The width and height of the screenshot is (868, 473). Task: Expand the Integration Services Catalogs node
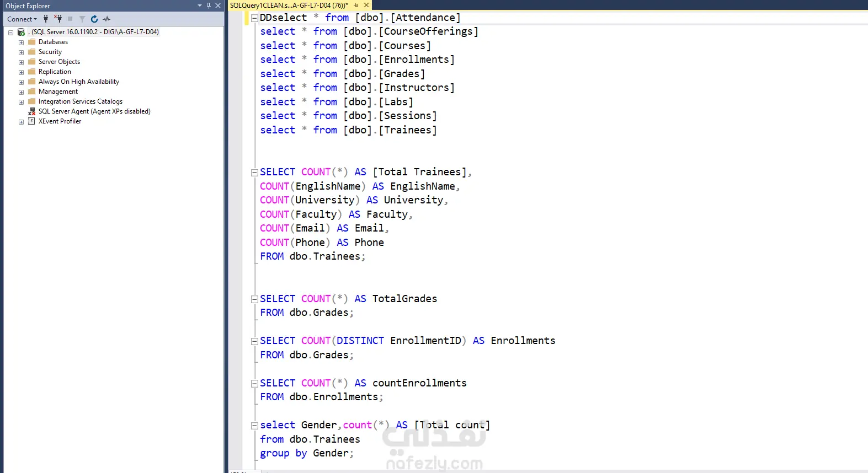pos(21,102)
